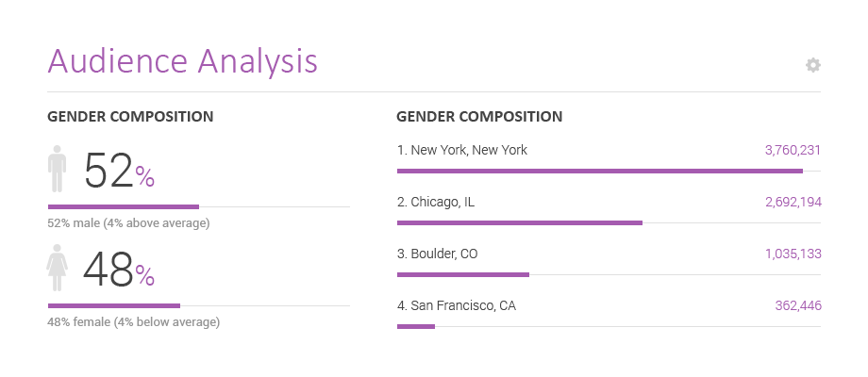Screen dimensions: 868x377
Task: Click the San Francisco purple bar
Action: point(416,327)
